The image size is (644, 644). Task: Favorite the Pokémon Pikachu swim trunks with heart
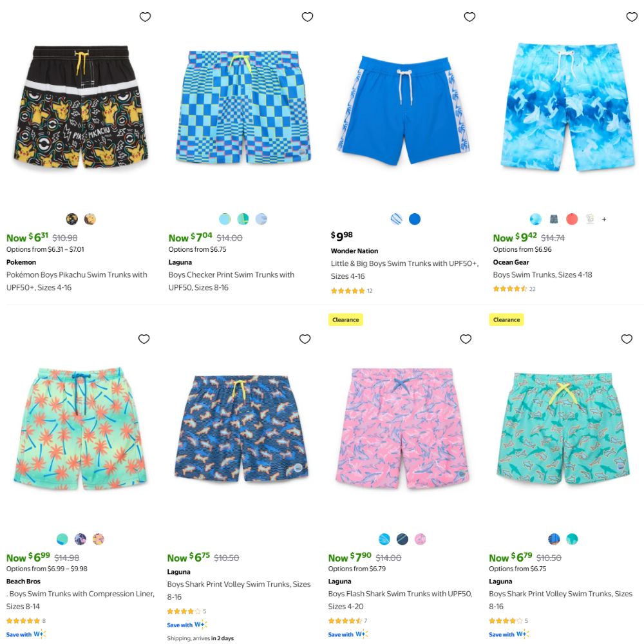(x=145, y=17)
